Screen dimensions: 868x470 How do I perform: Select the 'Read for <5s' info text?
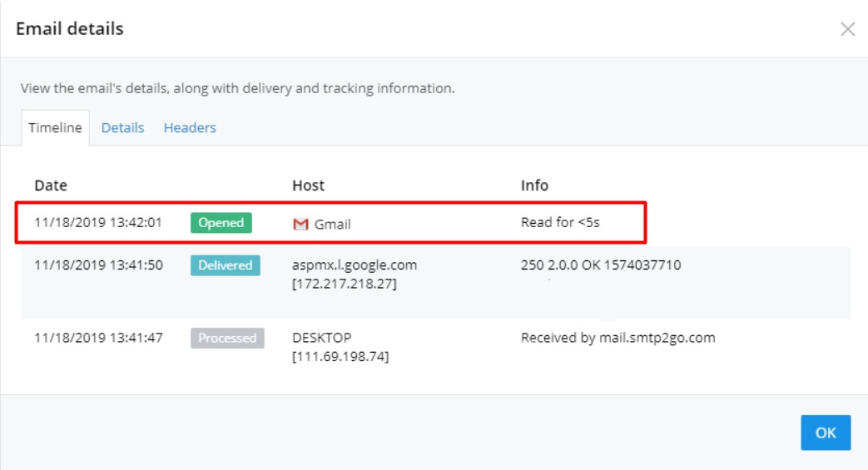tap(560, 223)
